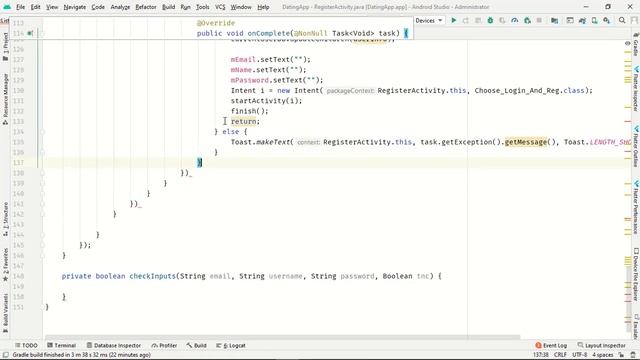Viewport: 640px width, 360px height.
Task: Open the Project side panel
Action: (5, 47)
